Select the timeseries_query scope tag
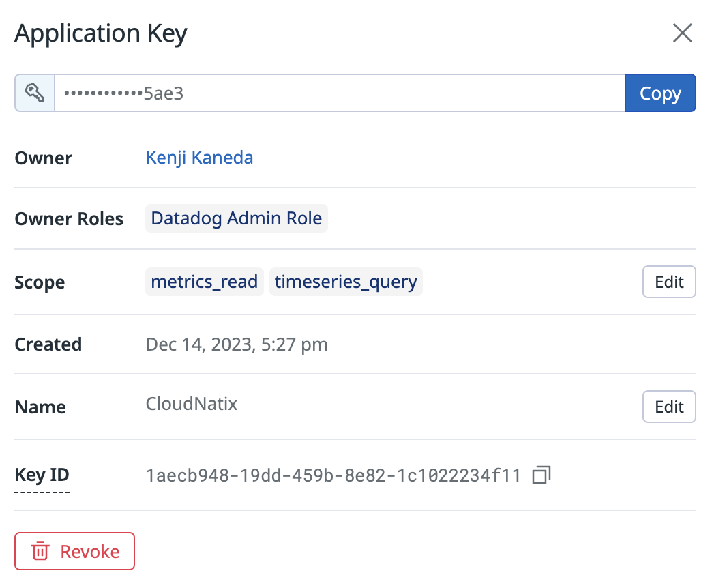712x588 pixels. [346, 282]
